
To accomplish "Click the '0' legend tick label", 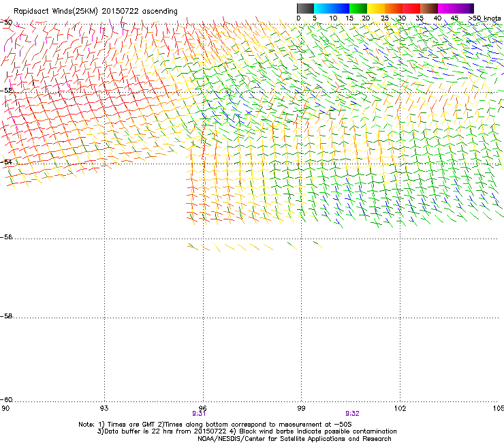I will click(x=298, y=18).
